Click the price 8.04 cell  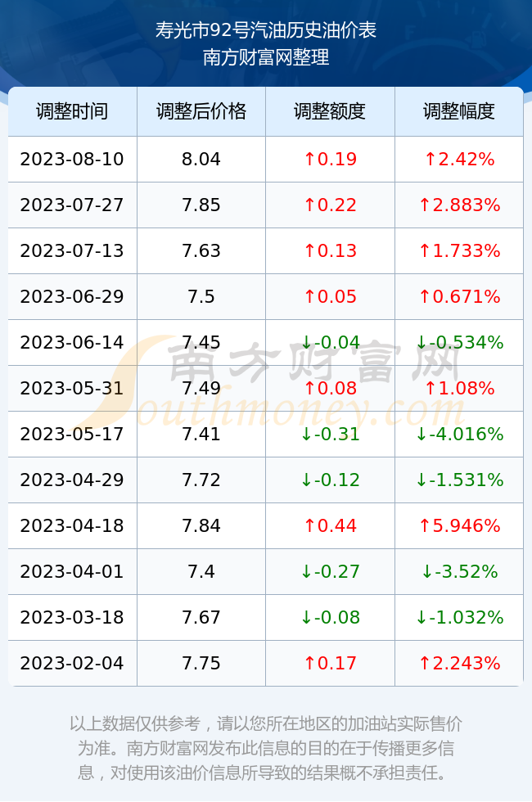pos(201,159)
